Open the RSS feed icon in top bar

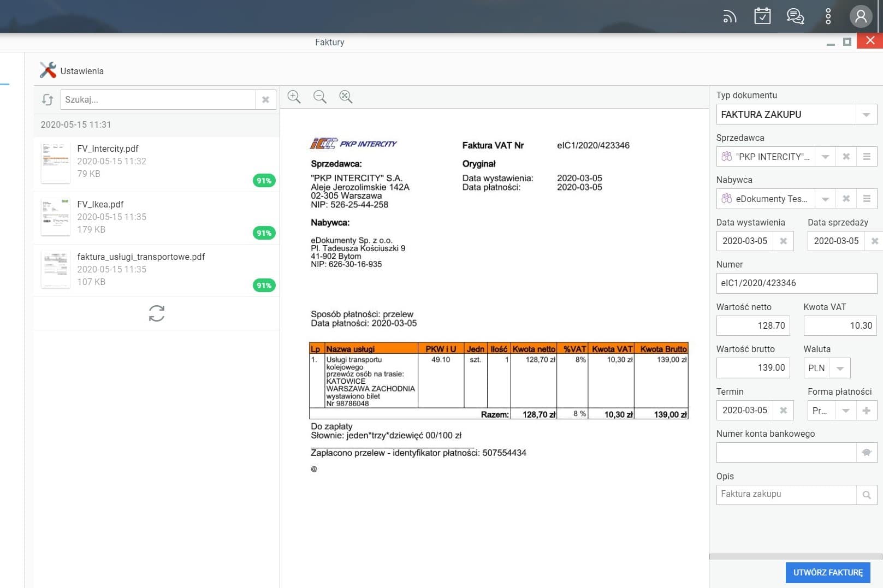click(730, 16)
